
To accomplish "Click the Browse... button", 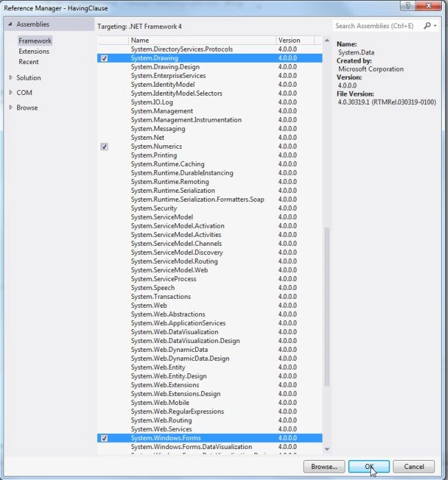I will point(324,466).
